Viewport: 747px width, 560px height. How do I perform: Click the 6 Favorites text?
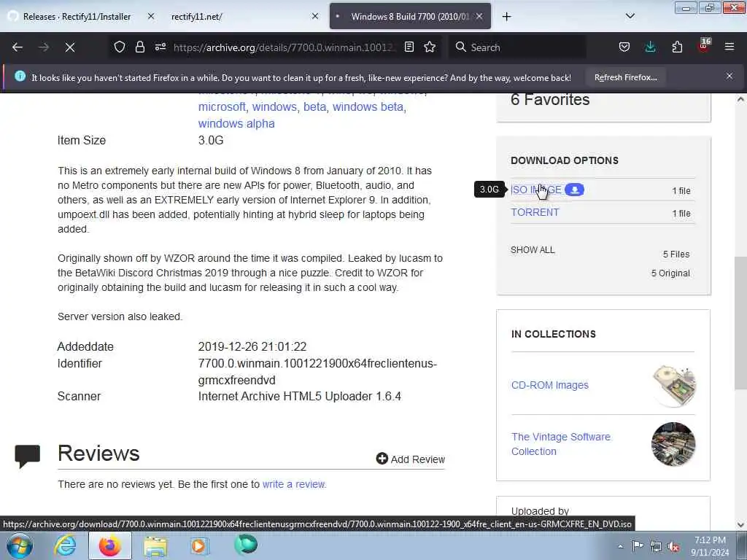click(x=550, y=99)
